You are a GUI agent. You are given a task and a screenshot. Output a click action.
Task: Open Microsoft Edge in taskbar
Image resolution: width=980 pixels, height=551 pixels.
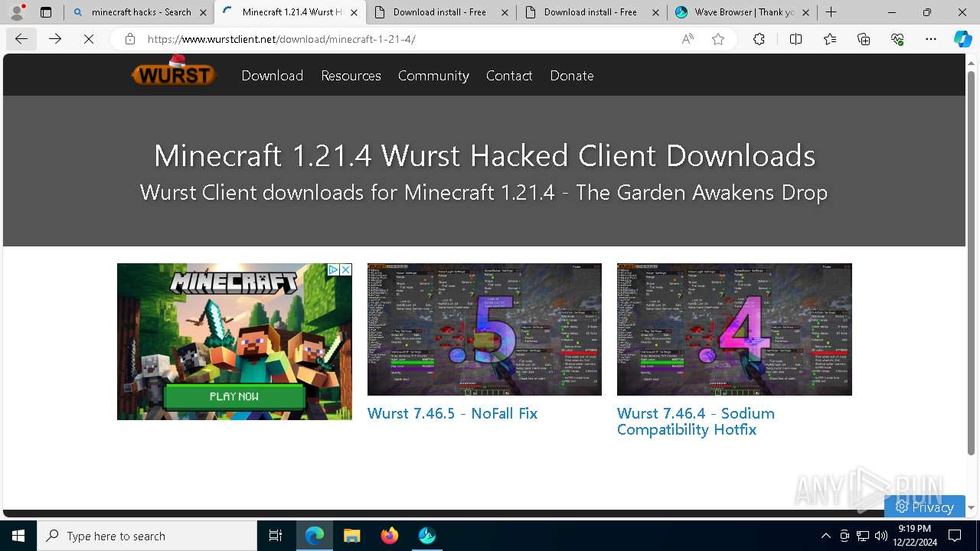click(315, 536)
